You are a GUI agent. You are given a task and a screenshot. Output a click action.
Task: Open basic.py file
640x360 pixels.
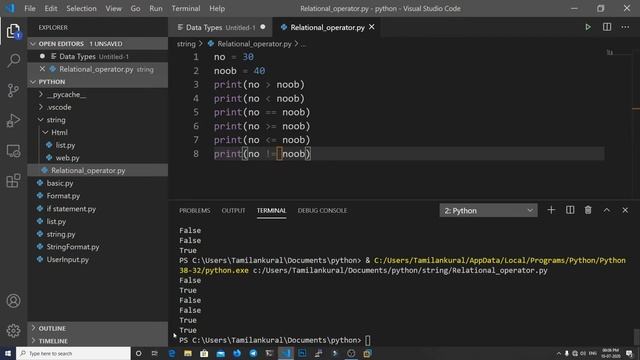click(98, 183)
